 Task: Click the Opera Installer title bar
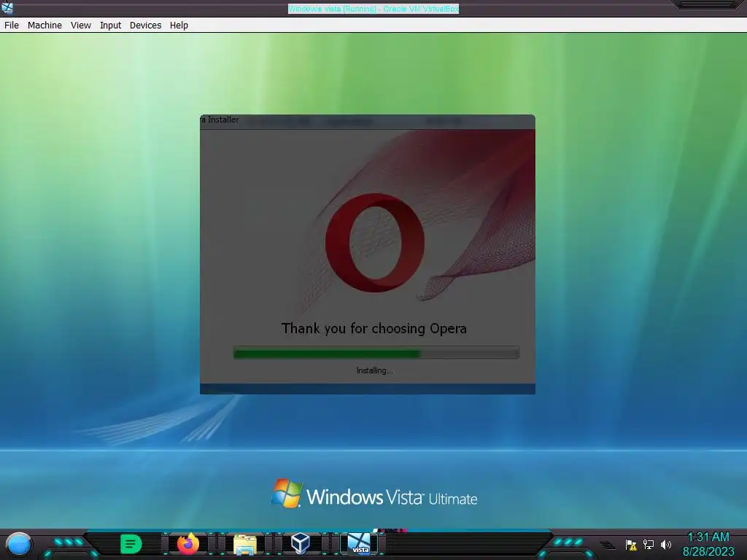coord(368,120)
